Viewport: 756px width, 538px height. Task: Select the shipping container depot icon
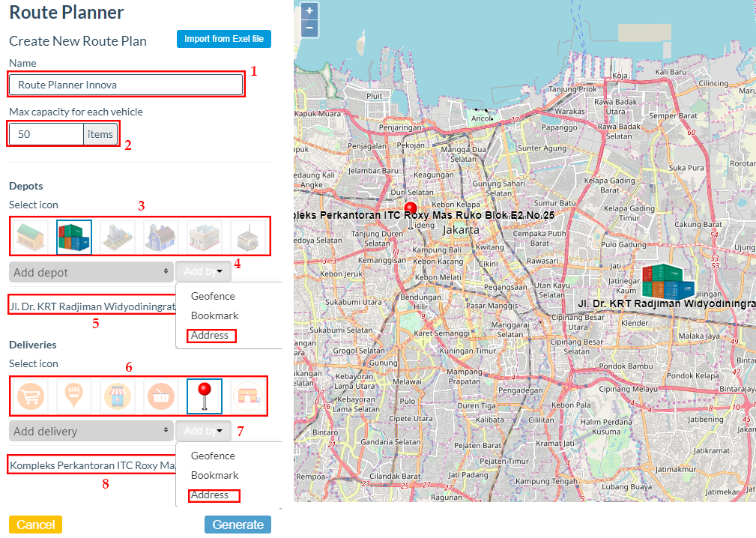tap(74, 238)
